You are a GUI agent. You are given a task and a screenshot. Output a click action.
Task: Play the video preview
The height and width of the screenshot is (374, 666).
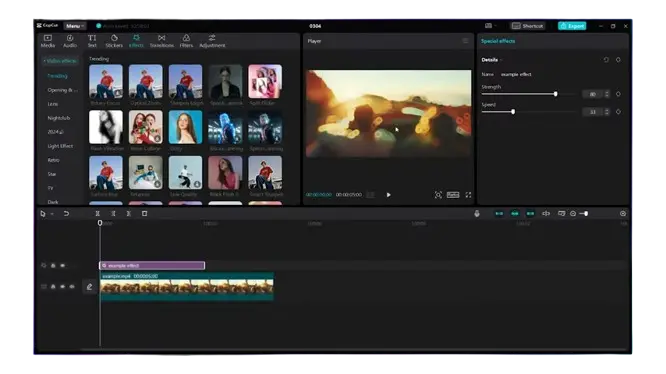(x=388, y=195)
